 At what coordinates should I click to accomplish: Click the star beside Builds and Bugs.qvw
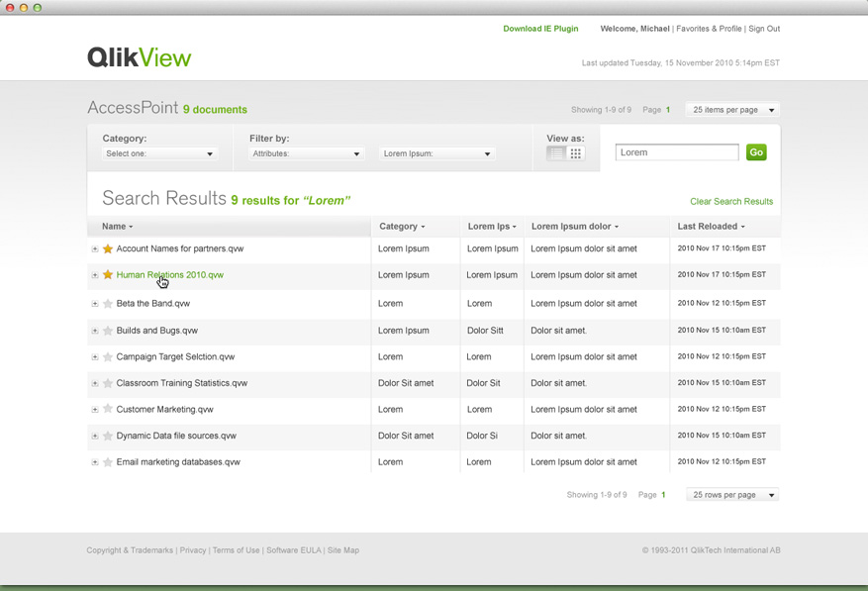click(108, 331)
